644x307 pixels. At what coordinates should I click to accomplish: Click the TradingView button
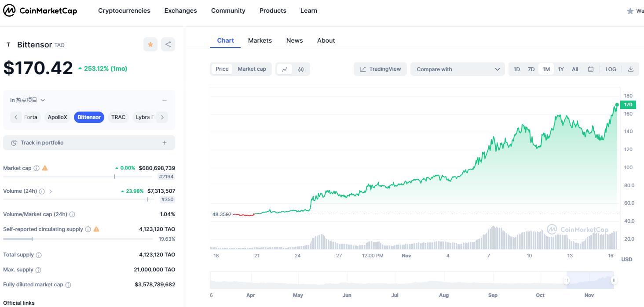pos(381,69)
